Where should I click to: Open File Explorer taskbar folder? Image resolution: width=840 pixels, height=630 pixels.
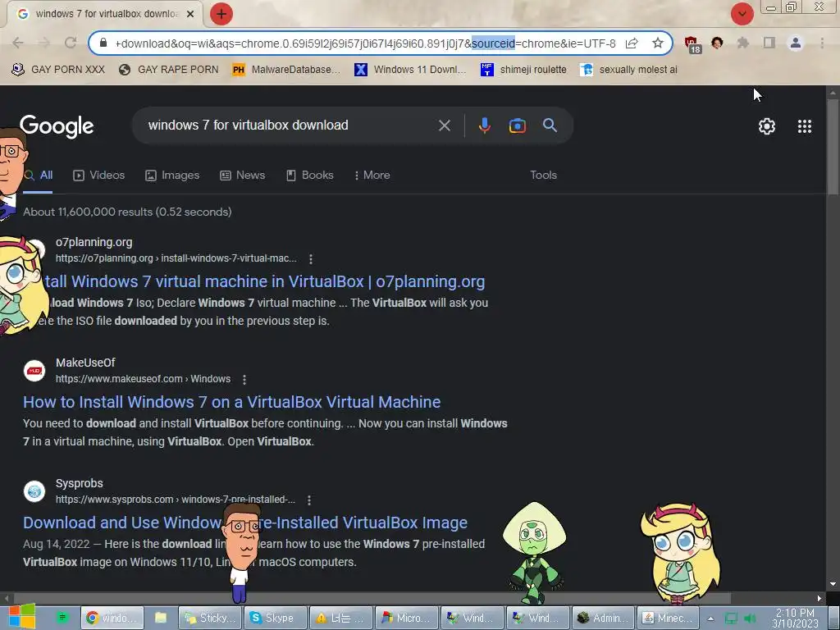tap(160, 619)
